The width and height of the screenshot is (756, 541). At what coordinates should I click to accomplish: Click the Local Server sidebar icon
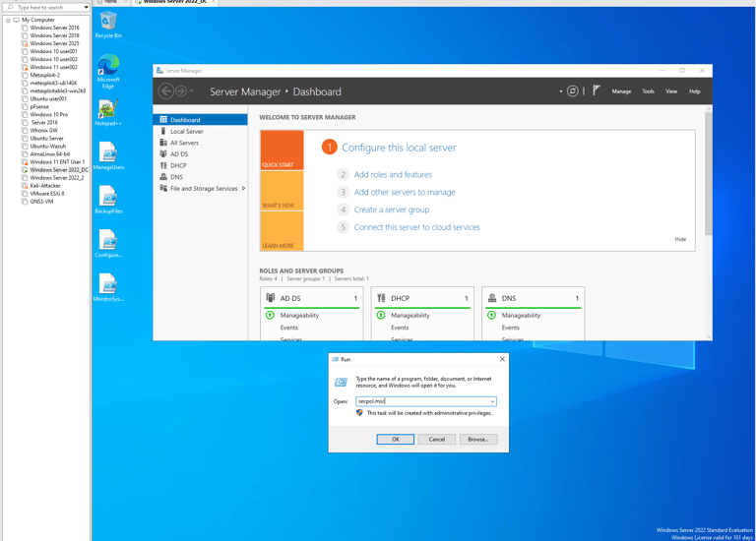click(163, 131)
